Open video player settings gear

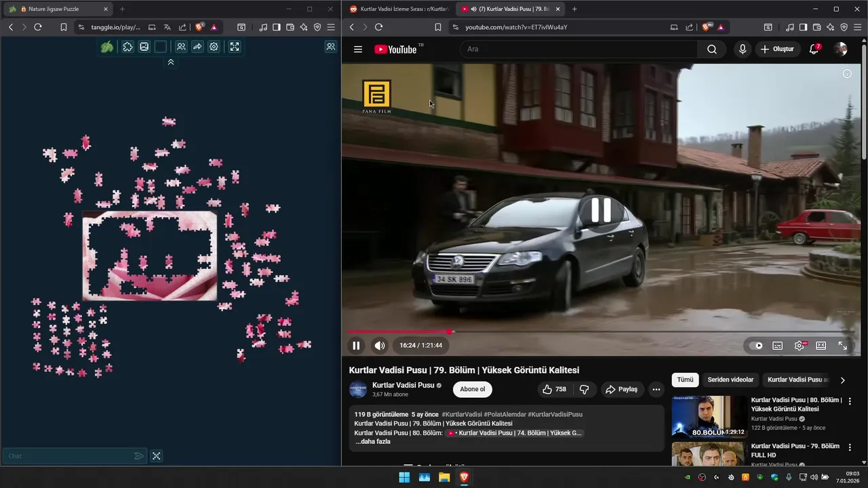tap(800, 346)
